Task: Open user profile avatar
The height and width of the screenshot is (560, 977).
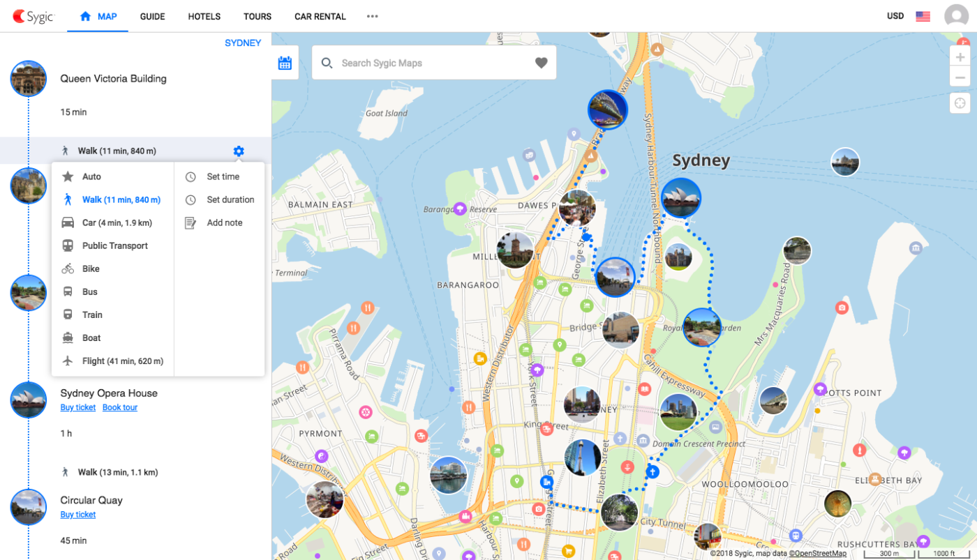Action: click(956, 16)
